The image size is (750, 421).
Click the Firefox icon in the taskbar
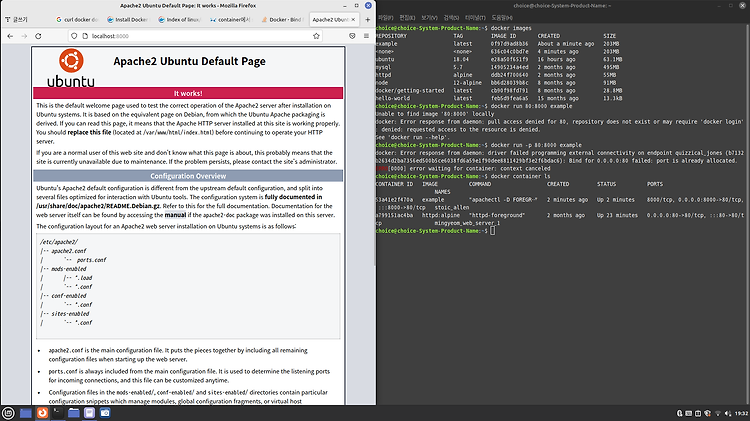tap(42, 413)
